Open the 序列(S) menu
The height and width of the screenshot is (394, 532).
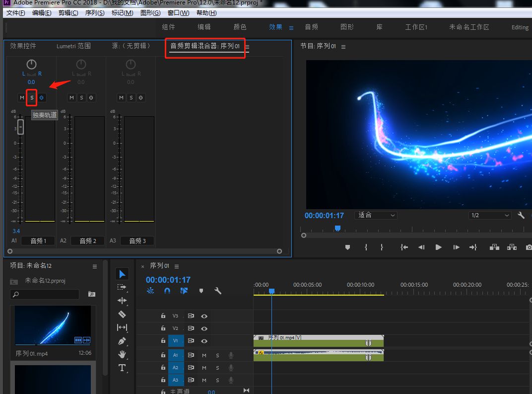click(x=94, y=13)
